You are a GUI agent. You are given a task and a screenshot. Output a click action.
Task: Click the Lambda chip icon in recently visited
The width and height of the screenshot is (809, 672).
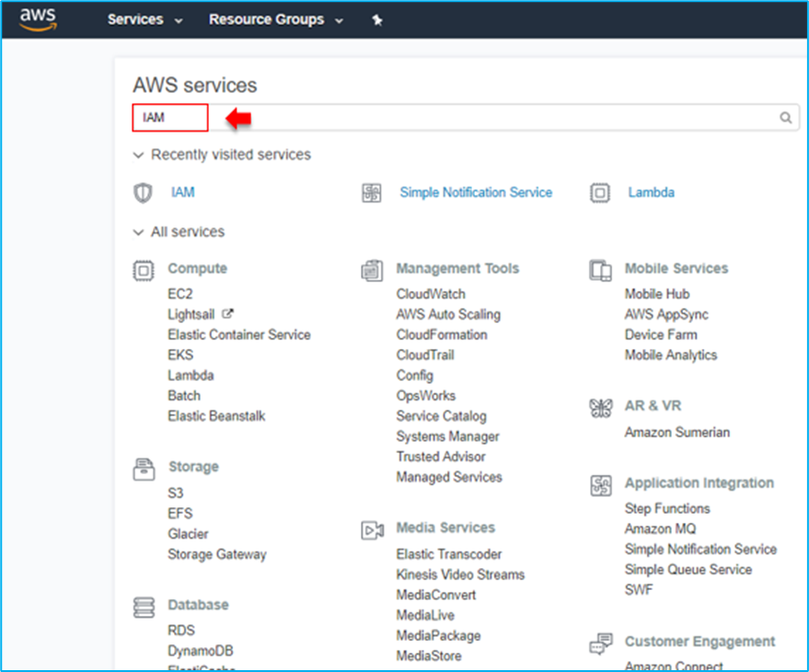click(599, 193)
